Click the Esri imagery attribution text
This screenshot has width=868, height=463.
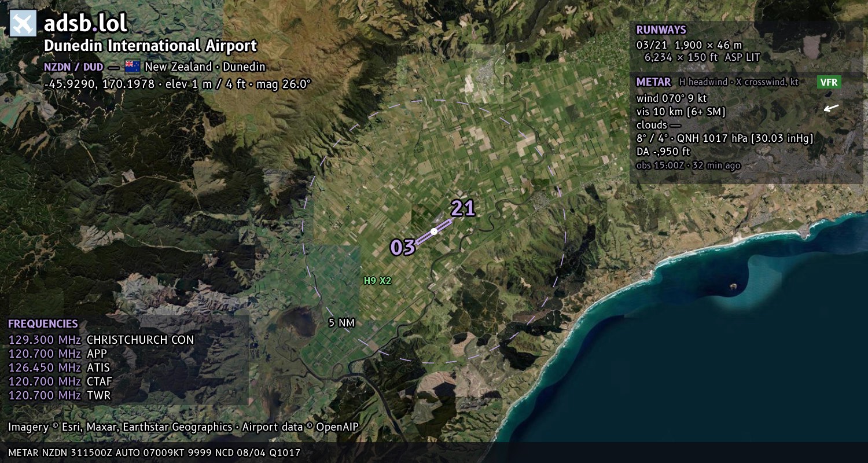[x=183, y=427]
